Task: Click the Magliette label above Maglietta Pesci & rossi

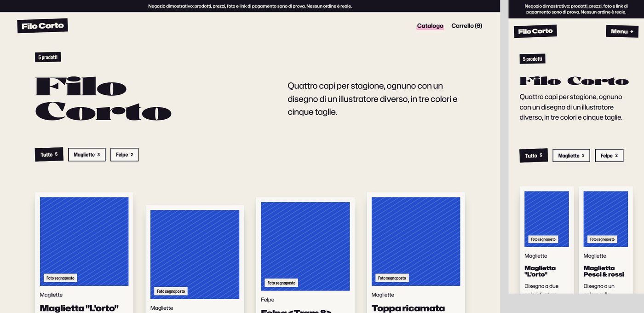Action: click(x=595, y=256)
